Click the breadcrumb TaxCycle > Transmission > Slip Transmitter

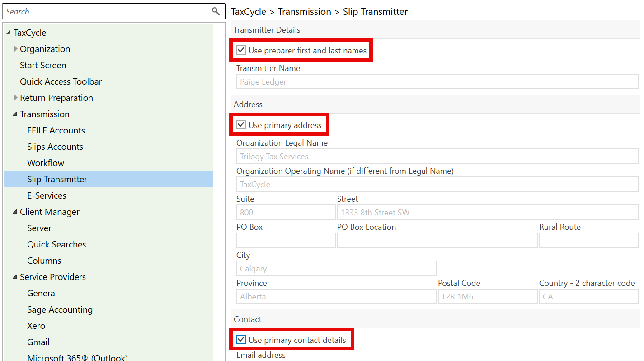pyautogui.click(x=320, y=12)
